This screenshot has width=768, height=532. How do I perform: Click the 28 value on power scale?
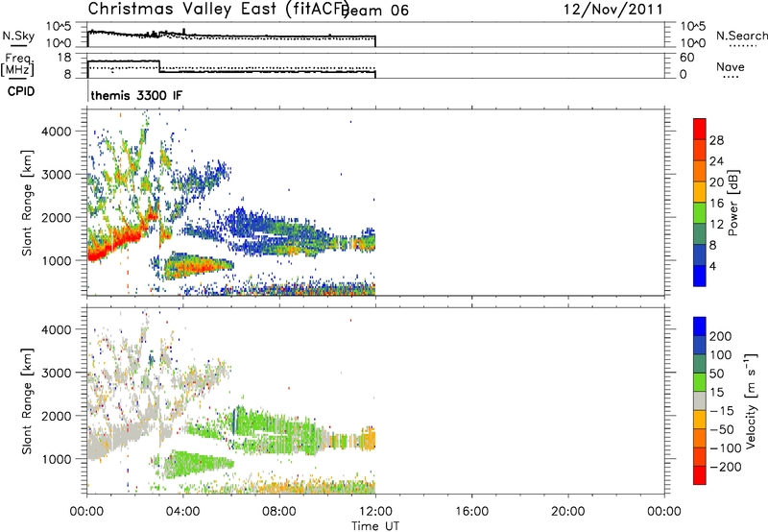click(716, 140)
